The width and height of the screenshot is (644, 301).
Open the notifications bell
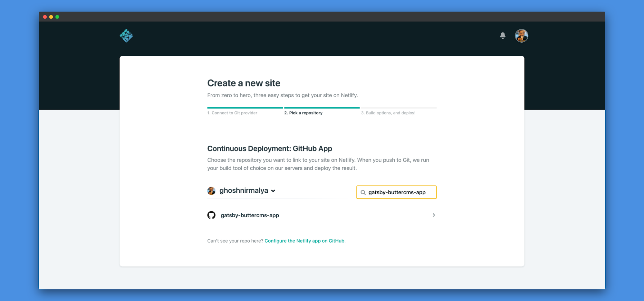(x=503, y=35)
